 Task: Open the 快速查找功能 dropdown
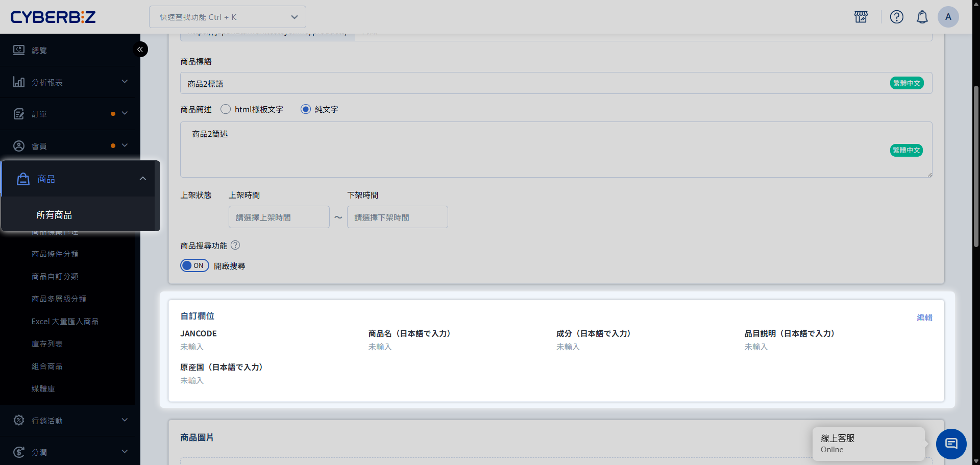pyautogui.click(x=228, y=17)
